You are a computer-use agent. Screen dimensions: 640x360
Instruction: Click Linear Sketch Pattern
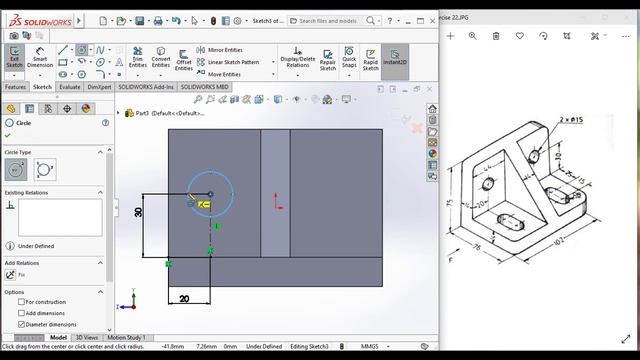(x=228, y=62)
